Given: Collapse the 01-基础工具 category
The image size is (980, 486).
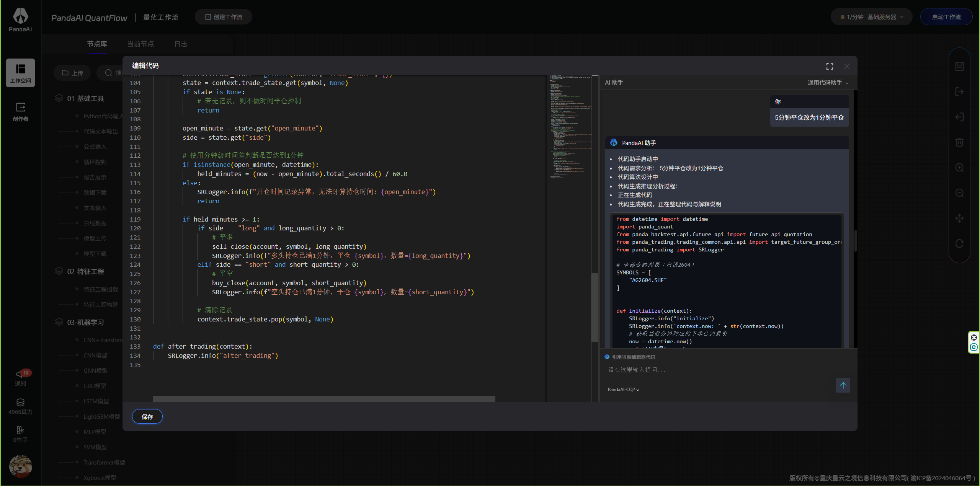Looking at the screenshot, I should click(x=85, y=99).
